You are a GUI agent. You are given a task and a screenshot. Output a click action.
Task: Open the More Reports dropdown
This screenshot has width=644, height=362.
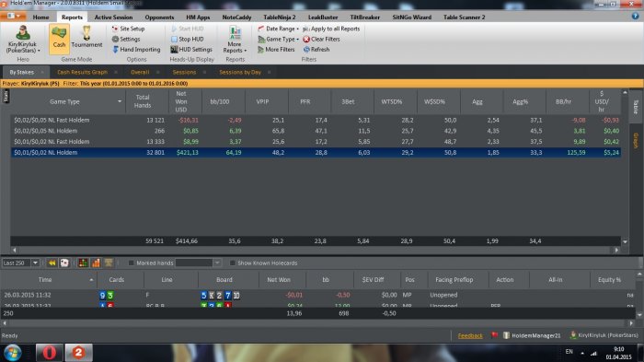pyautogui.click(x=235, y=40)
